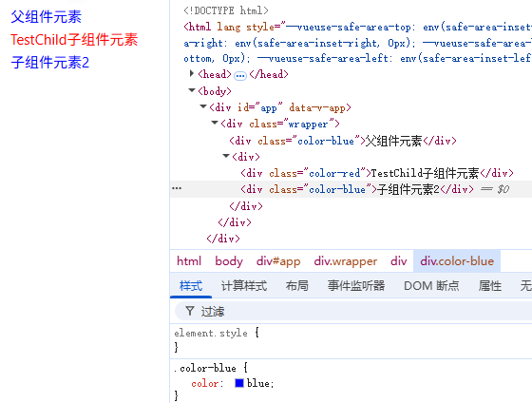Expand the collapsed head element arrow

(x=192, y=73)
